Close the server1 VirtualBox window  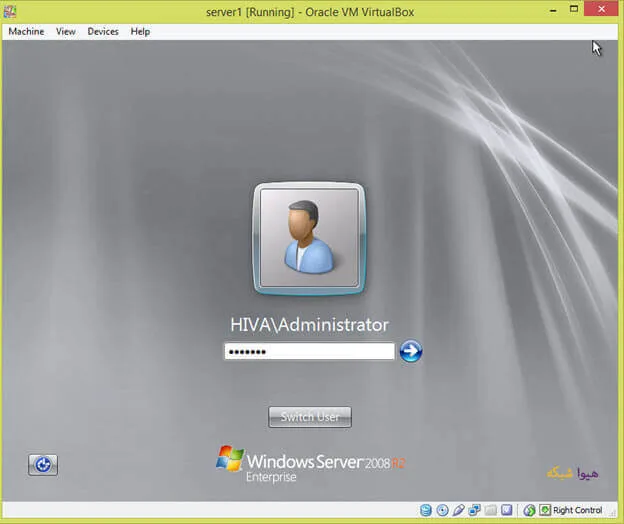[601, 9]
